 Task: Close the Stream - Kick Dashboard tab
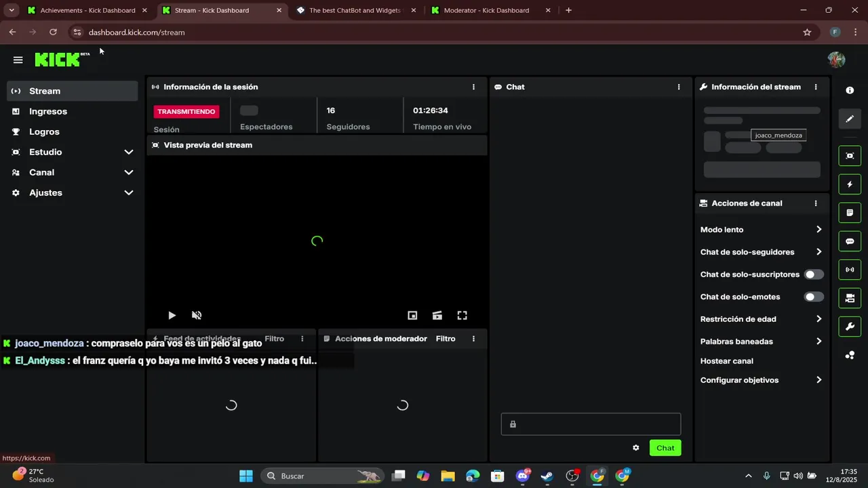tap(279, 10)
